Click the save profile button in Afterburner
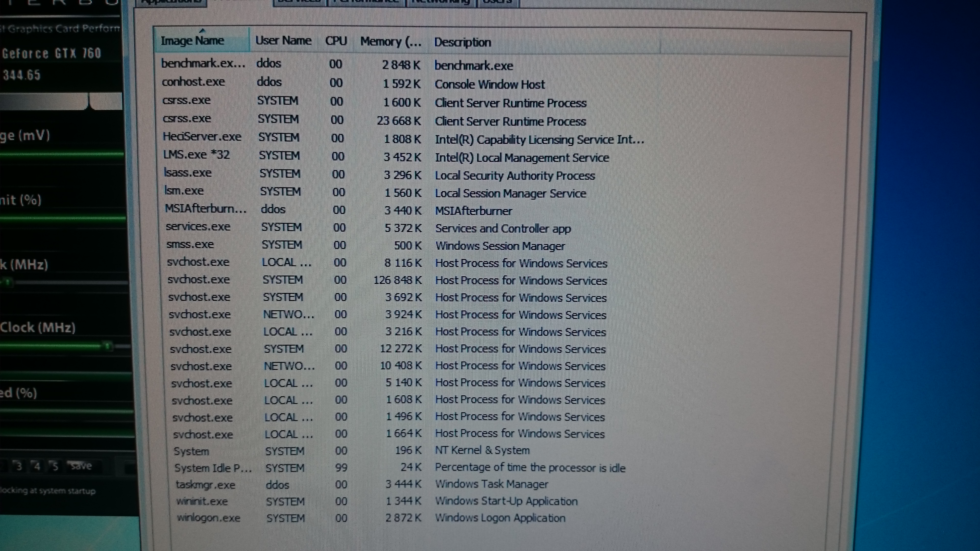Viewport: 980px width, 551px height. [x=81, y=466]
